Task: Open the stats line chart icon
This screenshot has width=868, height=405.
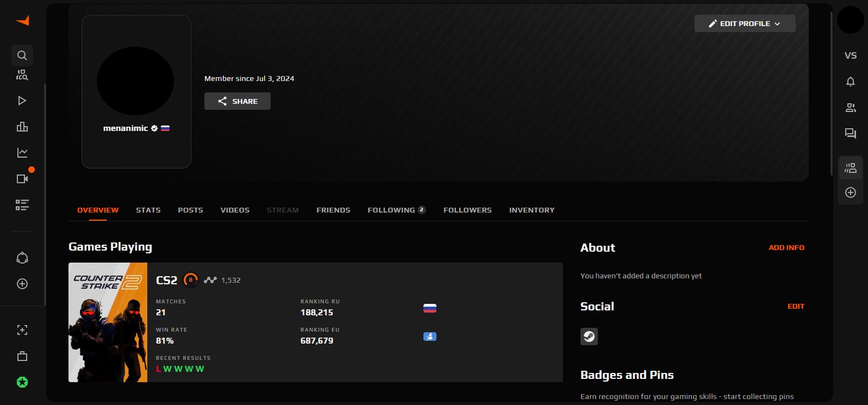Action: click(22, 153)
